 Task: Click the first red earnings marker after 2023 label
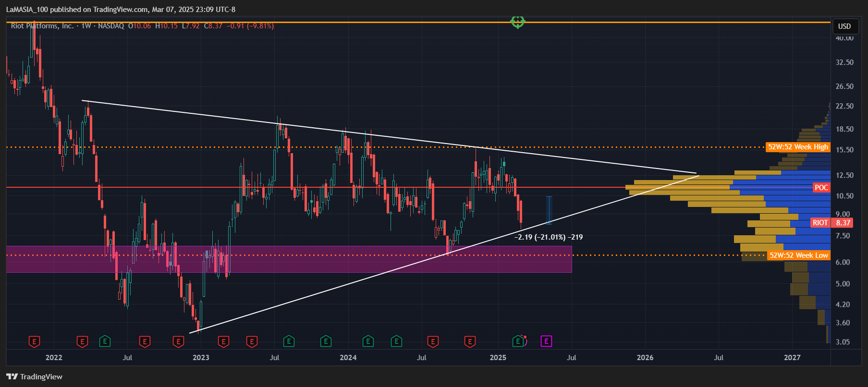point(223,342)
